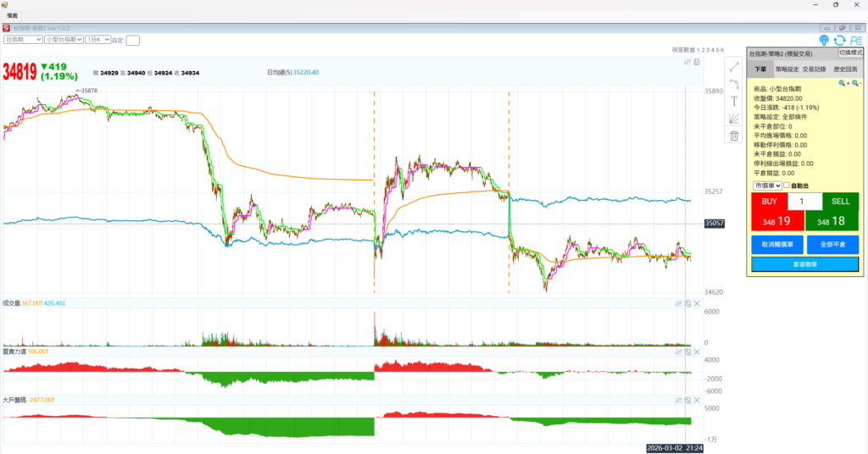Image resolution: width=868 pixels, height=454 pixels.
Task: Select the text annotation tool
Action: pyautogui.click(x=734, y=101)
